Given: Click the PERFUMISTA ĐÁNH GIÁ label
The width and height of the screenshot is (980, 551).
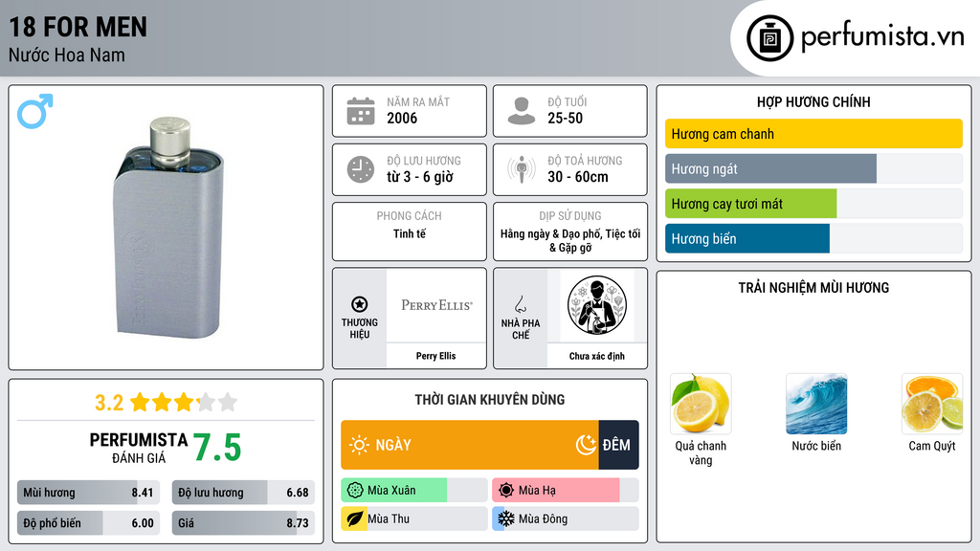Looking at the screenshot, I should (139, 448).
